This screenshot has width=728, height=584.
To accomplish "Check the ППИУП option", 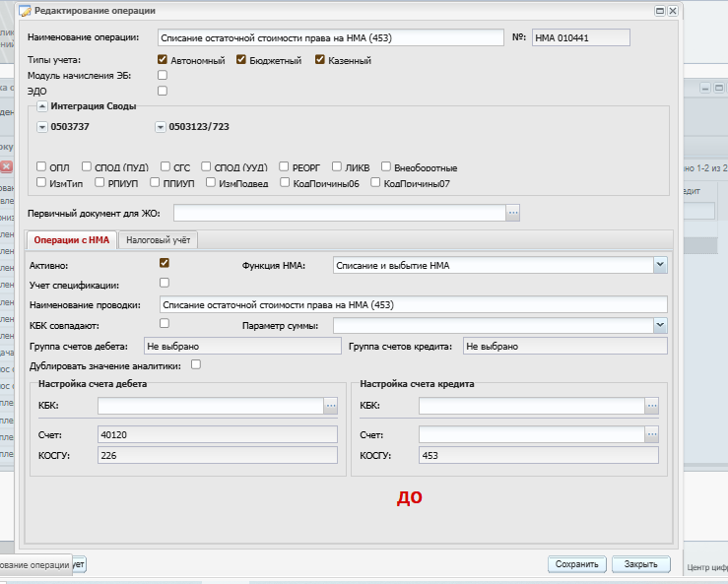I will point(155,182).
